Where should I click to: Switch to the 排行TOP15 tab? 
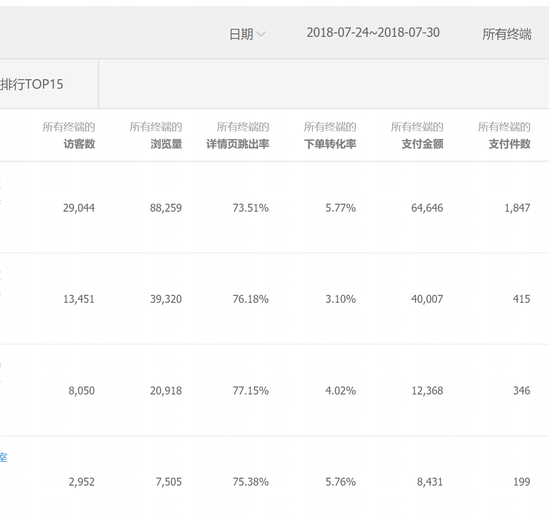32,84
